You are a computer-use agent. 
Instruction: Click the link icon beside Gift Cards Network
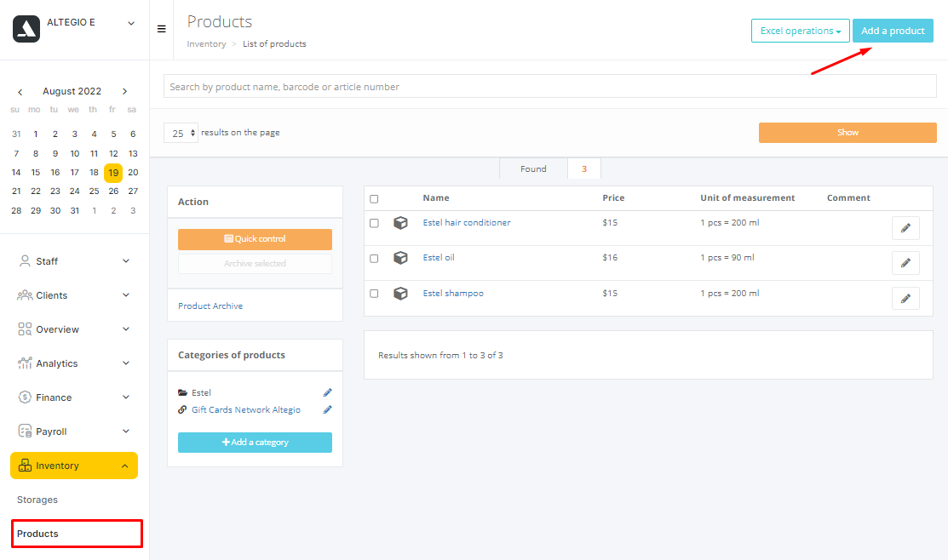pyautogui.click(x=182, y=409)
